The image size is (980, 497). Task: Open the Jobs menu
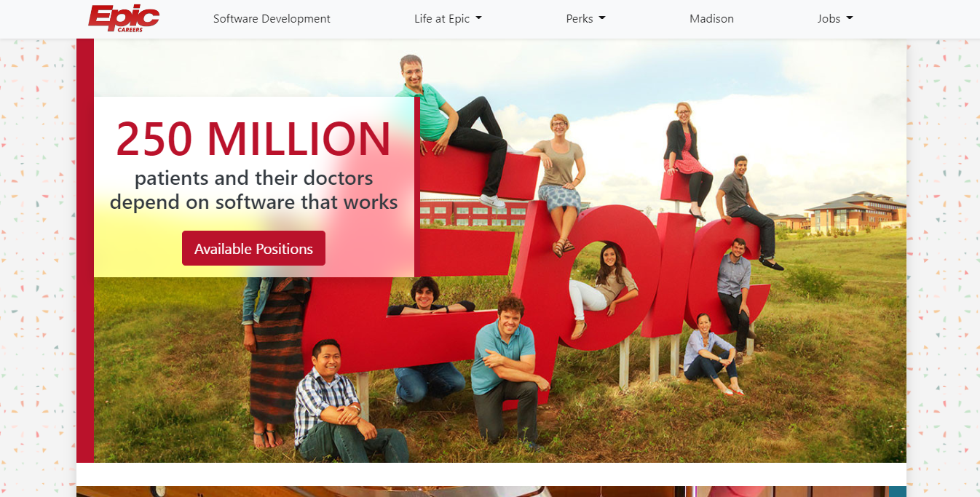tap(835, 19)
